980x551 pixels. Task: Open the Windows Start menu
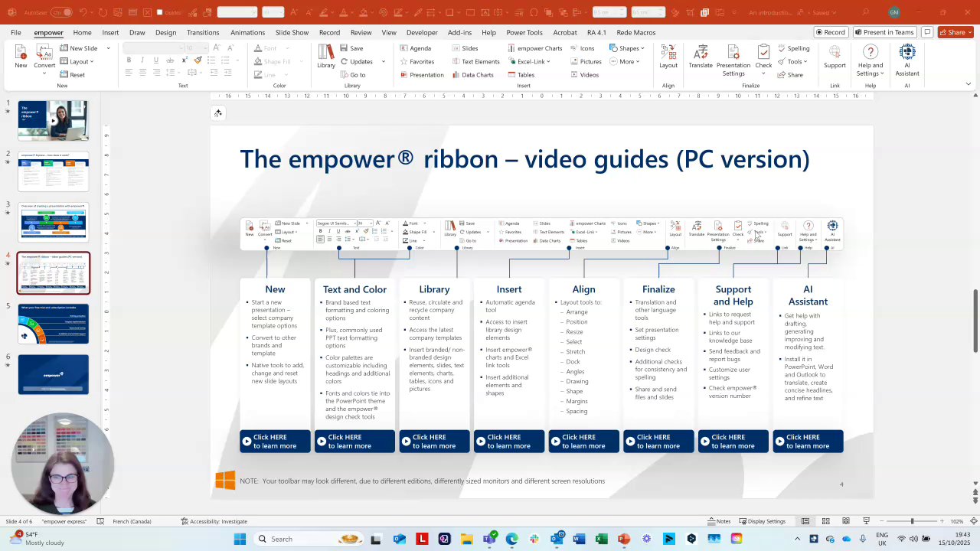pos(240,539)
